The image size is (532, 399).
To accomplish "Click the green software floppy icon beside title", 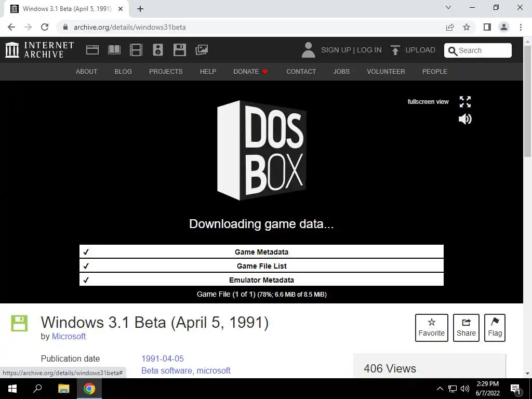I will coord(19,323).
